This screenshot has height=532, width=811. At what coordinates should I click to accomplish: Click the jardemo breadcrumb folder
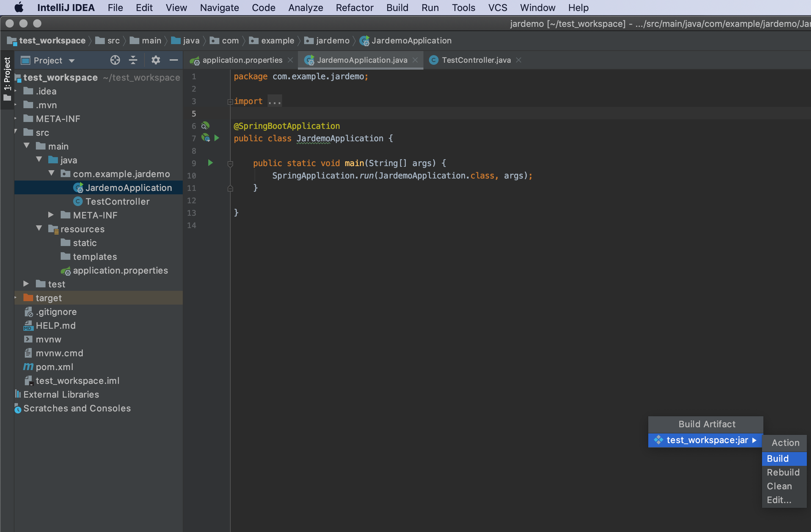coord(327,41)
